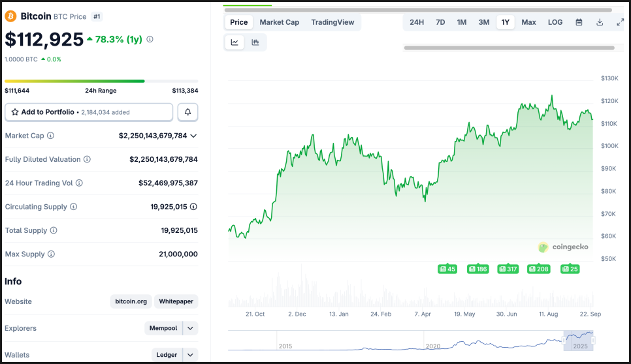Click left handle of chart navigator range
This screenshot has height=364, width=631.
[564, 341]
